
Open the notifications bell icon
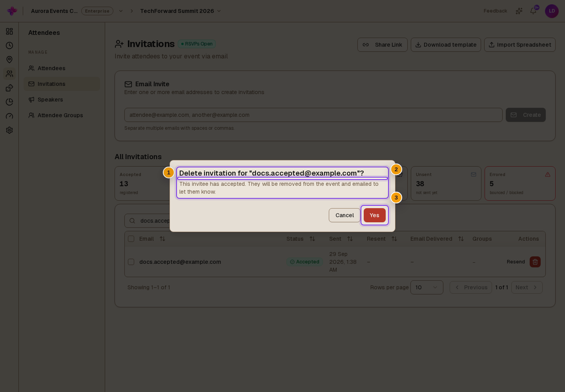(x=533, y=11)
